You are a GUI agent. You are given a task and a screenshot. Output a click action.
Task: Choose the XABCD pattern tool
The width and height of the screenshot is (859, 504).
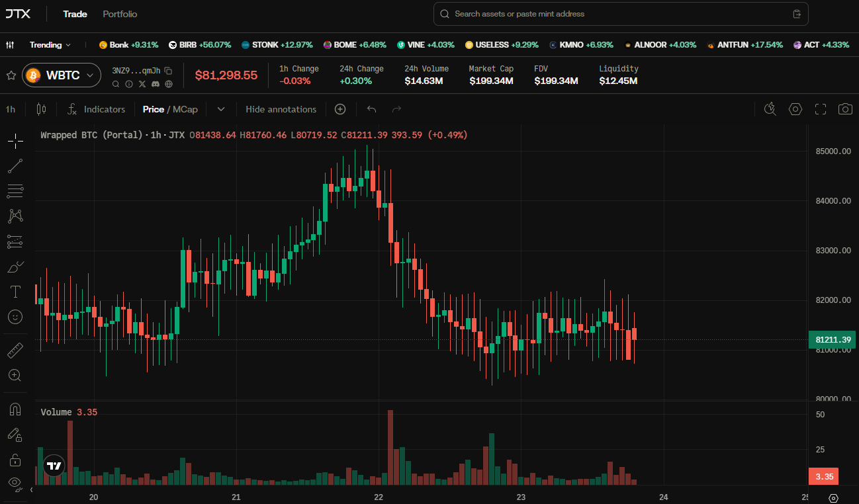point(15,216)
